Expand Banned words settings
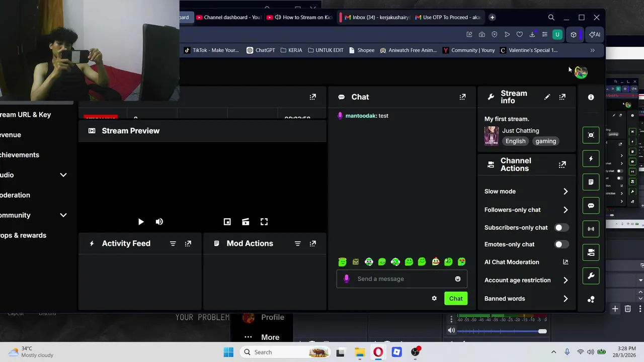This screenshot has height=362, width=644. [x=566, y=299]
